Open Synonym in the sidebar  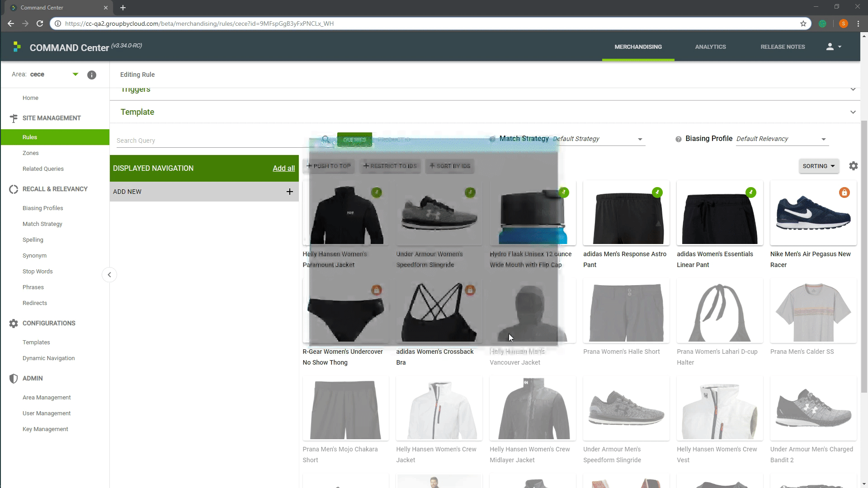coord(34,255)
